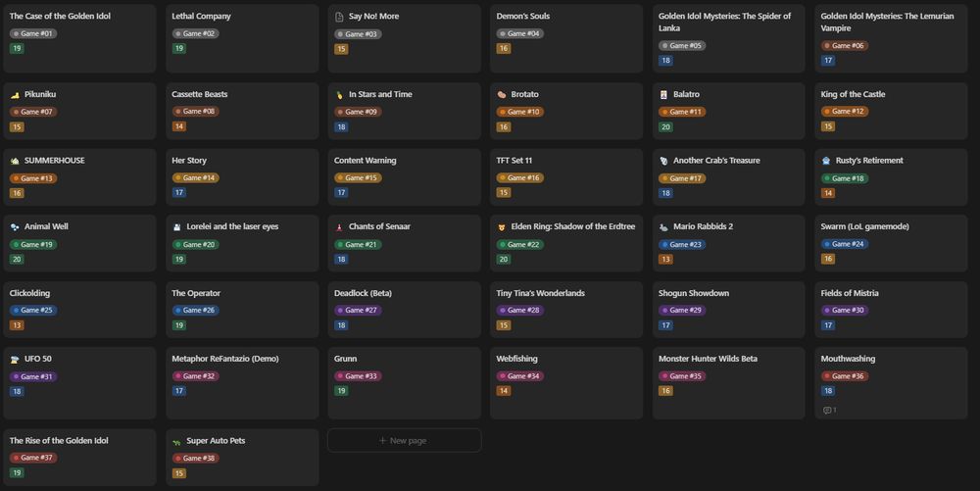This screenshot has width=980, height=491.
Task: Open the Cassette Beasts card title
Action: [x=200, y=94]
